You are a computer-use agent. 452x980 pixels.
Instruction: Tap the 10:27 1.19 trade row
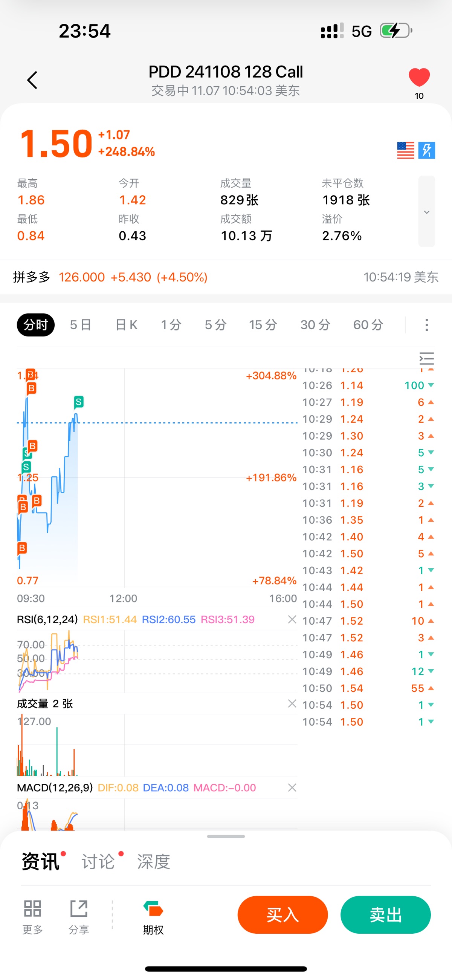368,402
